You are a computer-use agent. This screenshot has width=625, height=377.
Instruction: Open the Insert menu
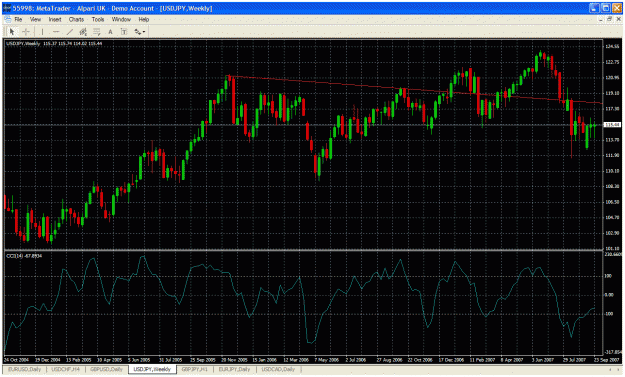55,19
